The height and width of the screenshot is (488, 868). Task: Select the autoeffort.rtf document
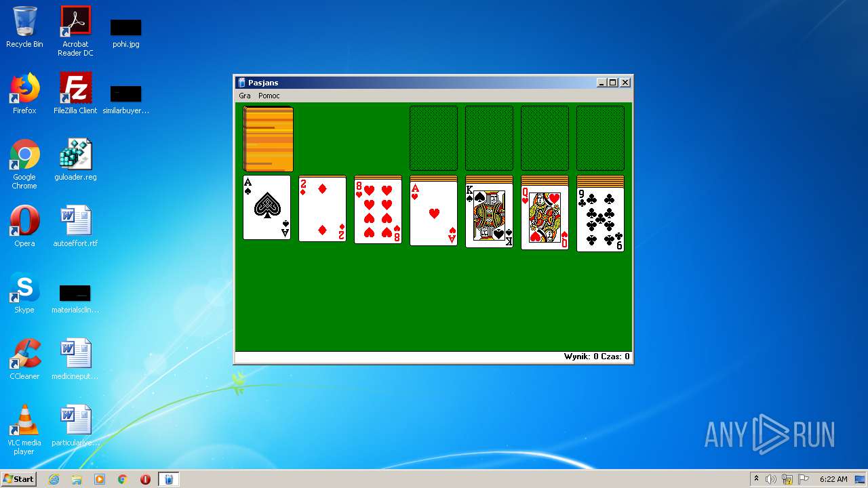tap(75, 226)
